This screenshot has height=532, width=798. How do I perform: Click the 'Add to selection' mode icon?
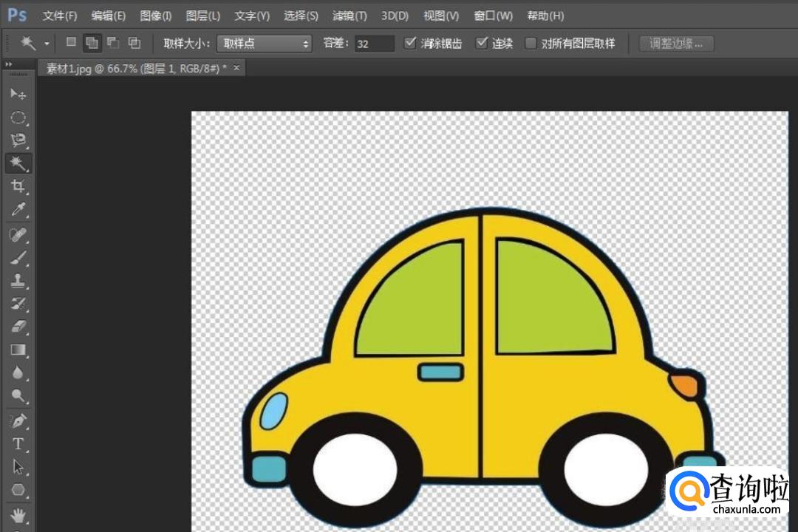92,43
